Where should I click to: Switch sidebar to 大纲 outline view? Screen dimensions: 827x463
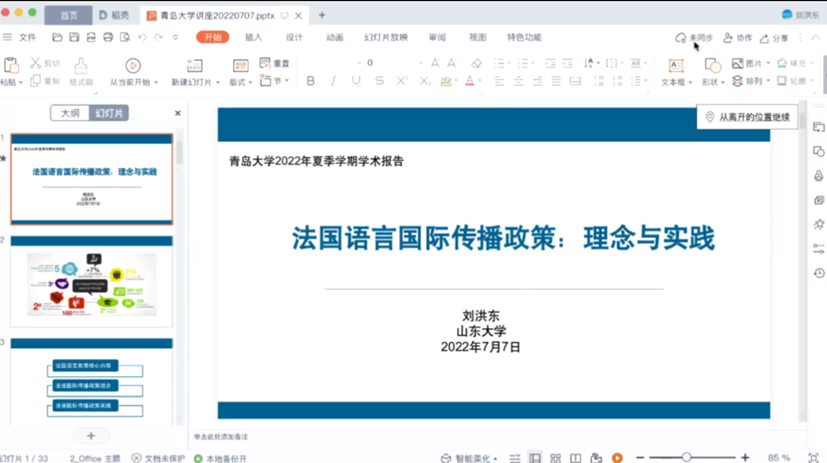(x=70, y=114)
